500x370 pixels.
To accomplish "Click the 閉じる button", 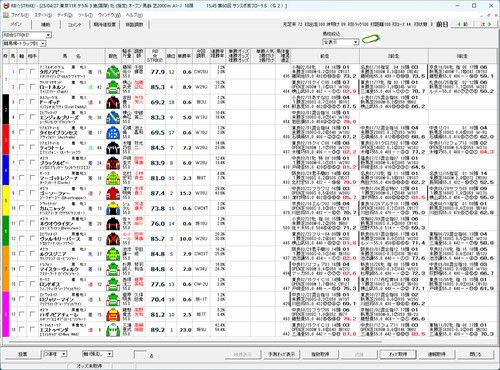I will [x=475, y=354].
